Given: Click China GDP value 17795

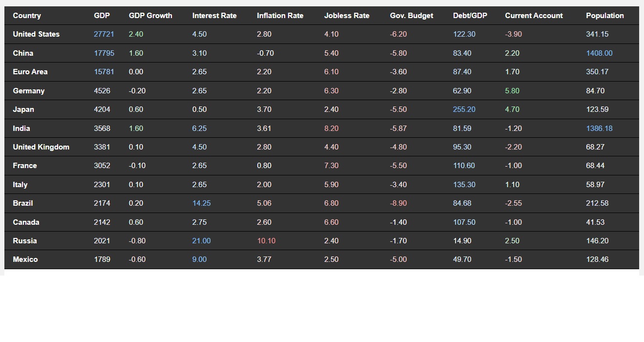Looking at the screenshot, I should [104, 53].
